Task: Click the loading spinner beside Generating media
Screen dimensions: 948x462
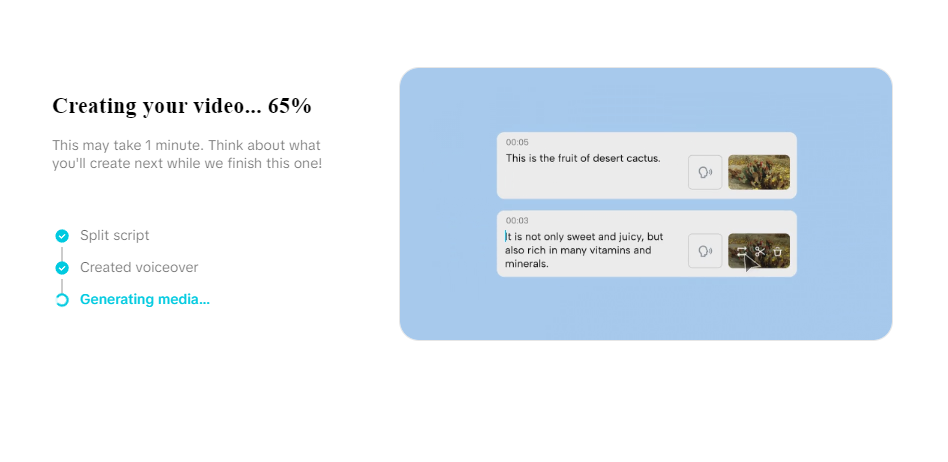Action: (x=62, y=300)
